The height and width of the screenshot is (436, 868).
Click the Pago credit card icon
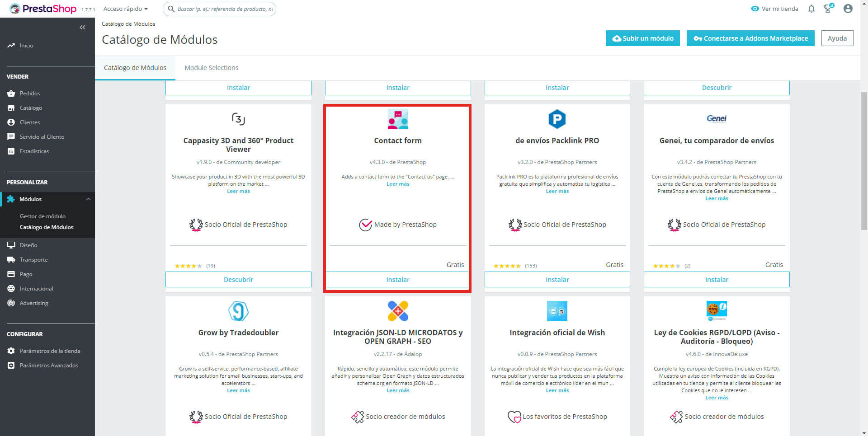click(11, 274)
